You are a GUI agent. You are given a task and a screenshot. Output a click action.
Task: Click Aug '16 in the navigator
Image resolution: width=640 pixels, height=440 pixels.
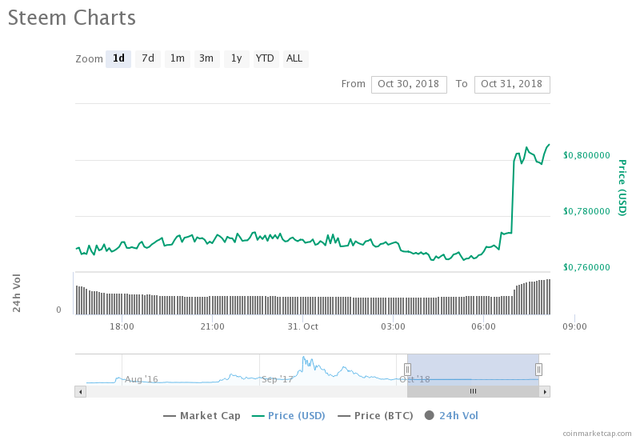141,379
